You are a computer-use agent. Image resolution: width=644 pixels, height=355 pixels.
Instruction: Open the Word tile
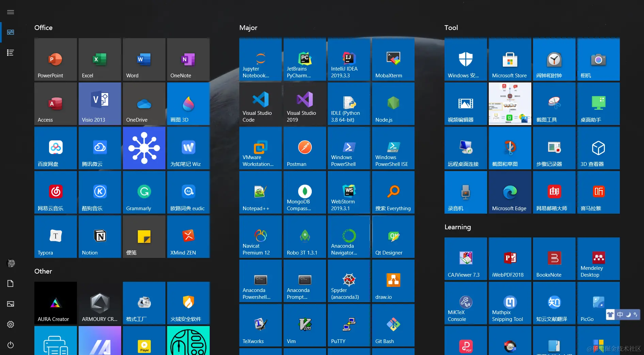tap(144, 59)
